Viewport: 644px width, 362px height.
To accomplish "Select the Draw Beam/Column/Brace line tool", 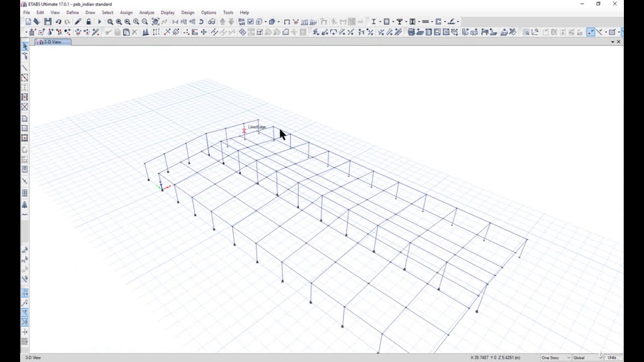I will pyautogui.click(x=25, y=67).
